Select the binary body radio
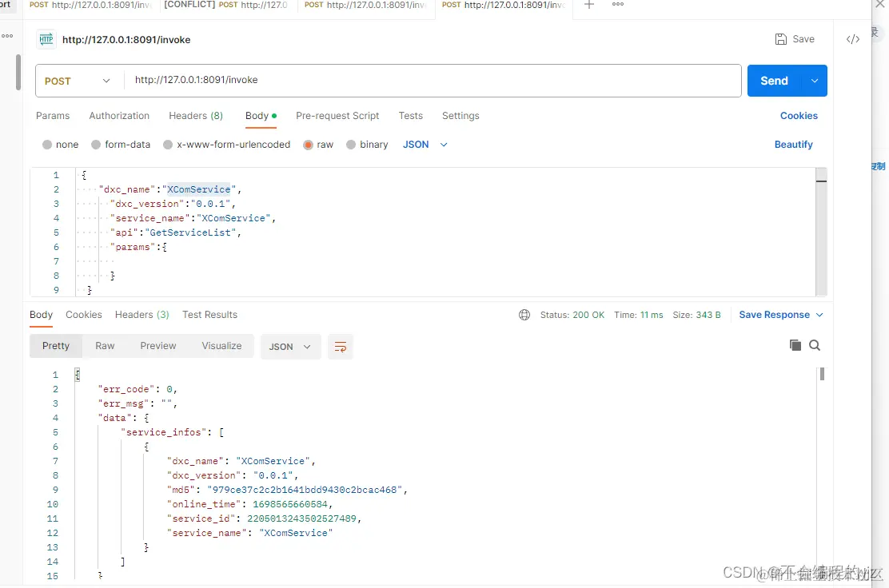The image size is (889, 588). coord(351,145)
